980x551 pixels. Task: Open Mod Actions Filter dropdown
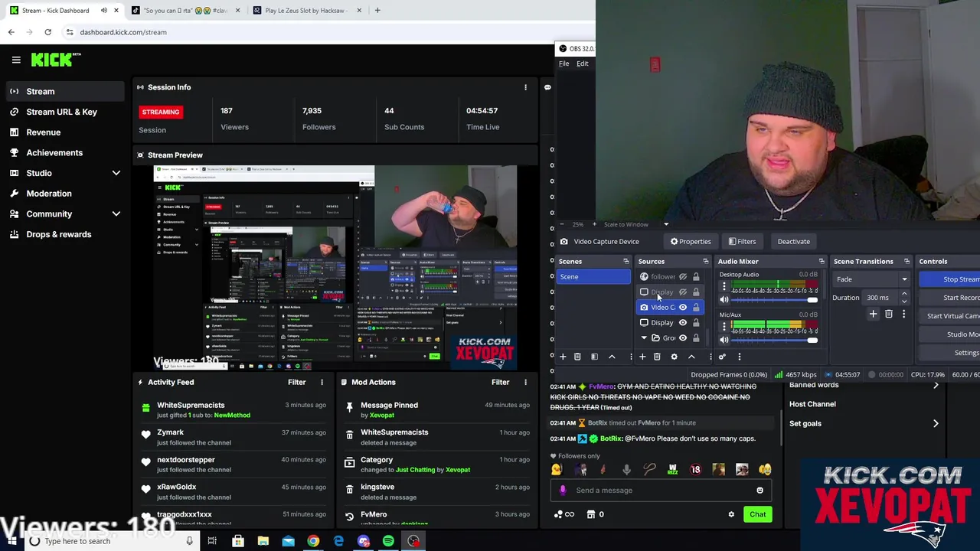500,382
